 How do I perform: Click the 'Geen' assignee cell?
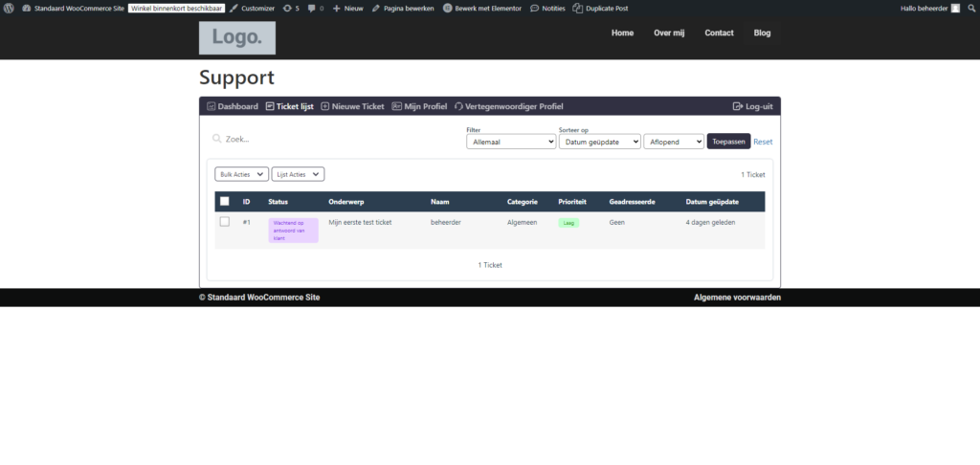coord(617,222)
